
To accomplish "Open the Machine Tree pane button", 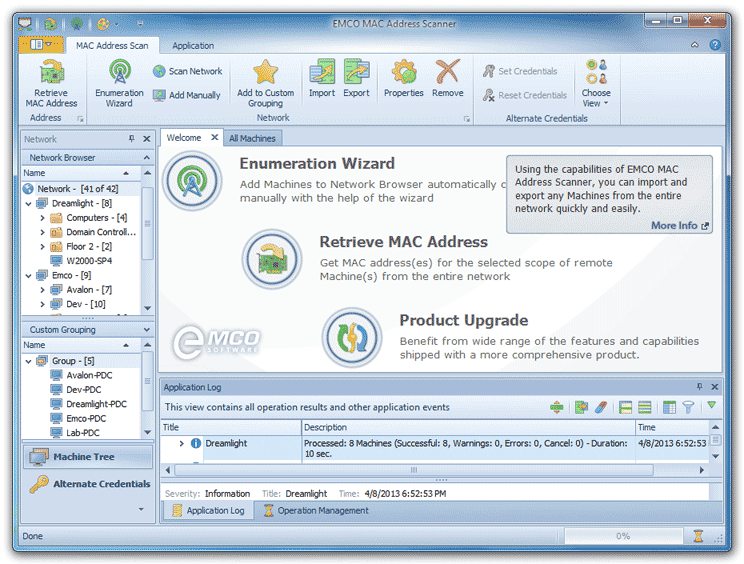I will pyautogui.click(x=88, y=457).
